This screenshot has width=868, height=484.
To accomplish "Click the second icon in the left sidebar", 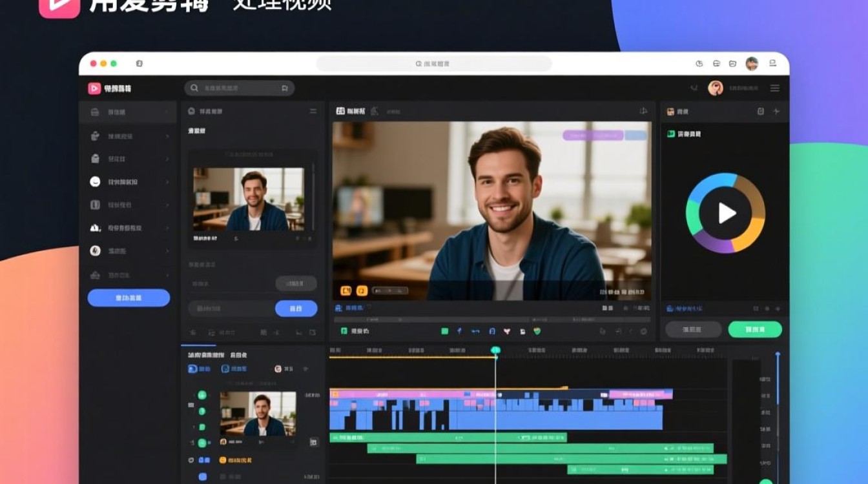I will pyautogui.click(x=95, y=136).
